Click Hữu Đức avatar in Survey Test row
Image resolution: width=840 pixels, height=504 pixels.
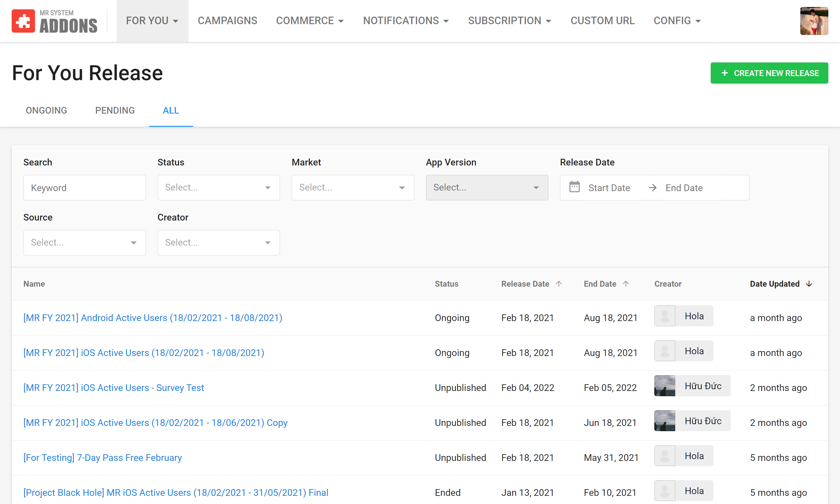pos(665,386)
